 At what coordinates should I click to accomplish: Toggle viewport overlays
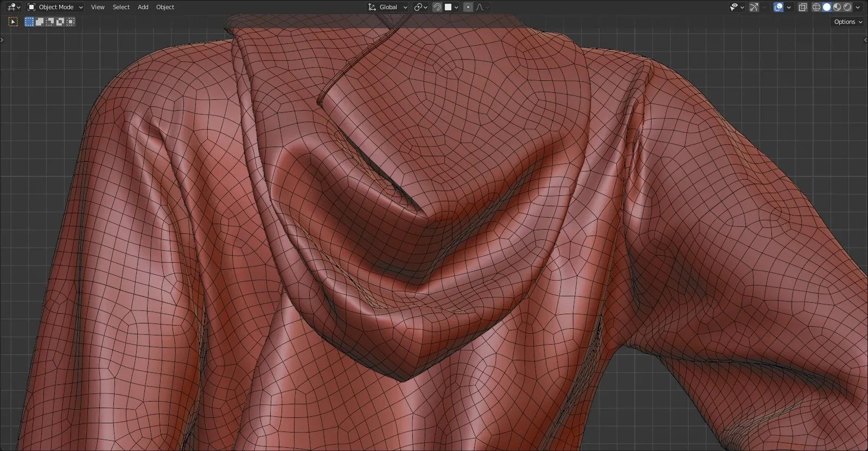(x=778, y=7)
